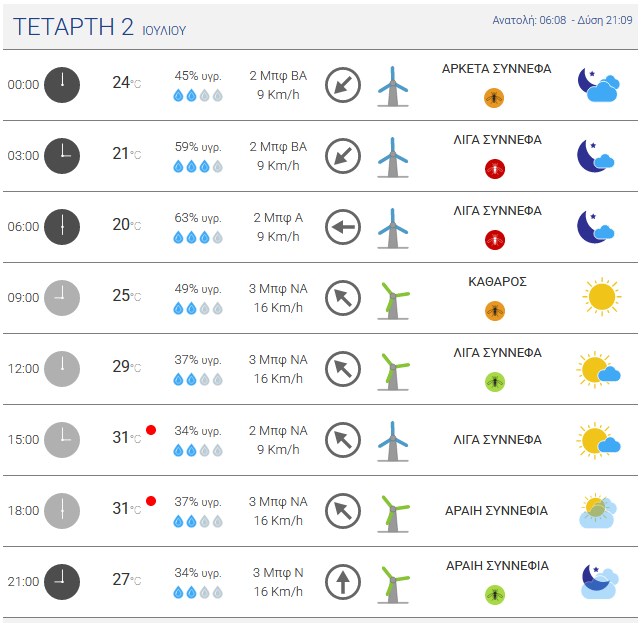Click the orange mosquito indicator at 00:00
The image size is (641, 623).
tap(494, 98)
